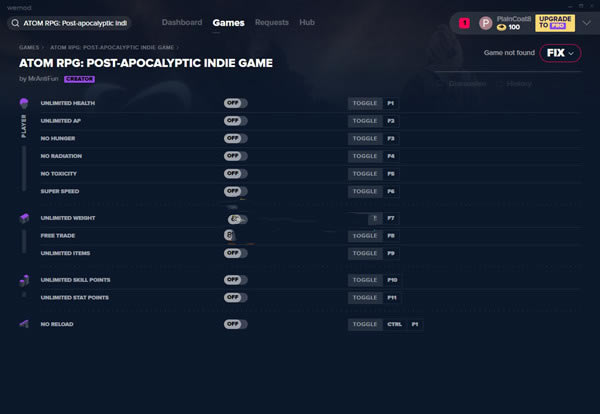The width and height of the screenshot is (600, 414).
Task: Expand the FIX dropdown
Action: (x=560, y=52)
